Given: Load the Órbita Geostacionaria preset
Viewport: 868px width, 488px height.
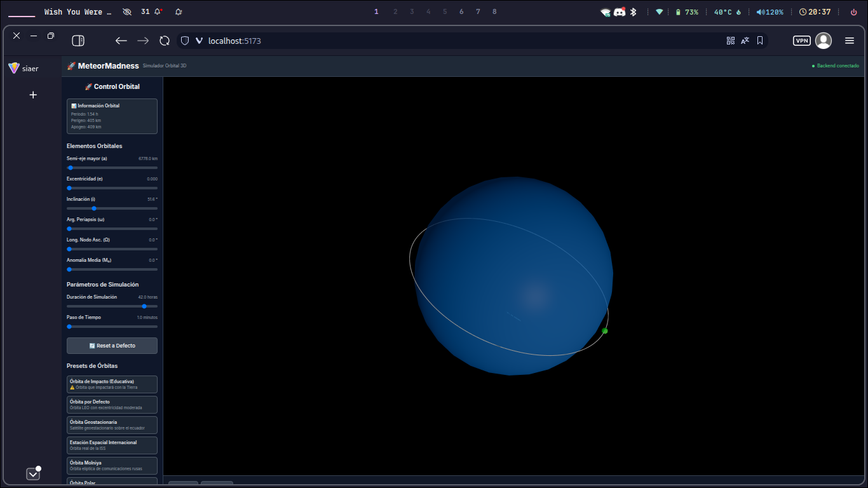Looking at the screenshot, I should point(112,424).
